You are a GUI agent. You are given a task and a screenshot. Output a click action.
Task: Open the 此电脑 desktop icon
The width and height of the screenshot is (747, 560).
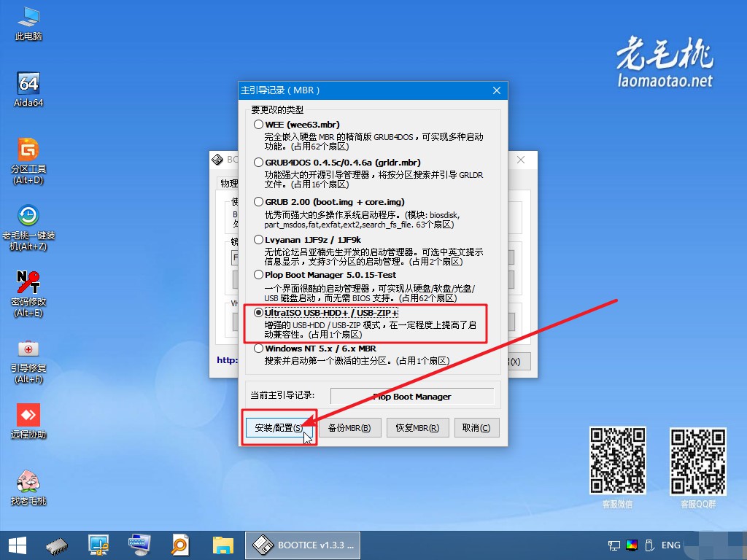click(x=28, y=23)
